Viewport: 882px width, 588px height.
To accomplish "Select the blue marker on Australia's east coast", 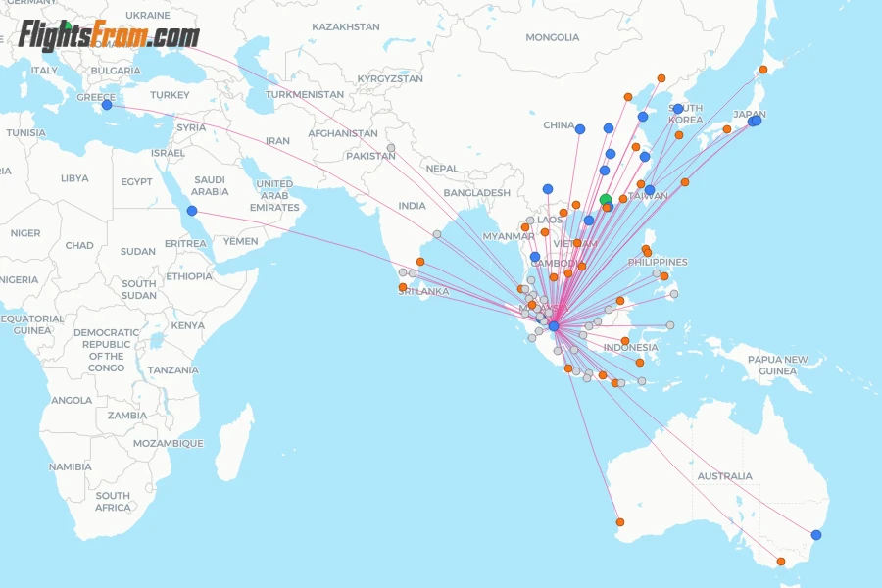I will pos(816,535).
